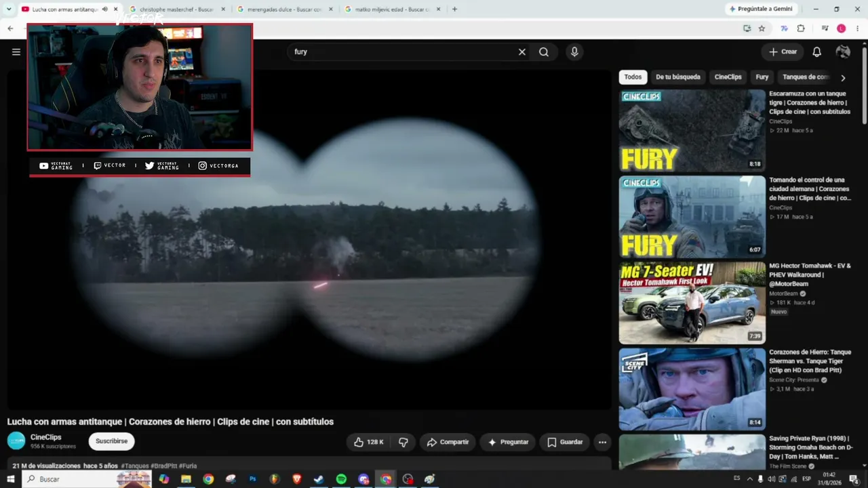Open Steam from the taskbar
This screenshot has height=488, width=868.
coord(319,479)
